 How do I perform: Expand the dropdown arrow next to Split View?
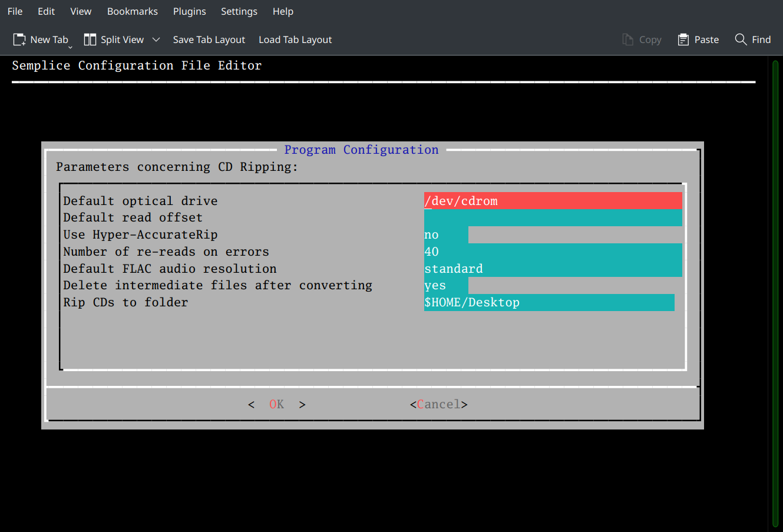[x=155, y=39]
